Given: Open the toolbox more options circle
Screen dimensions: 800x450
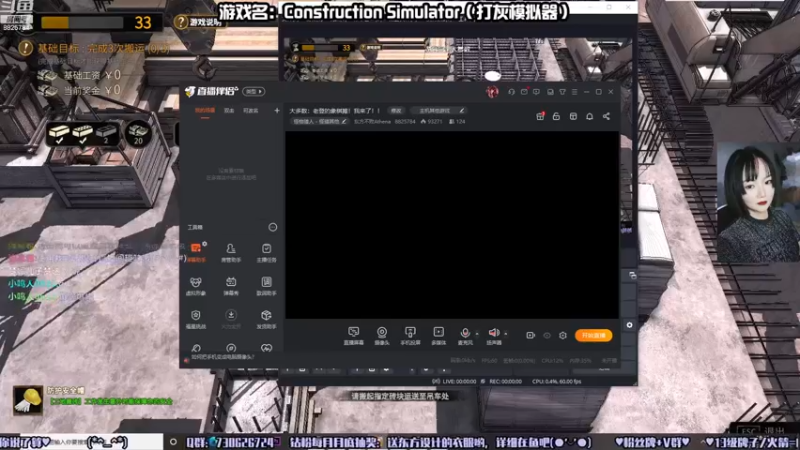Looking at the screenshot, I should point(273,227).
